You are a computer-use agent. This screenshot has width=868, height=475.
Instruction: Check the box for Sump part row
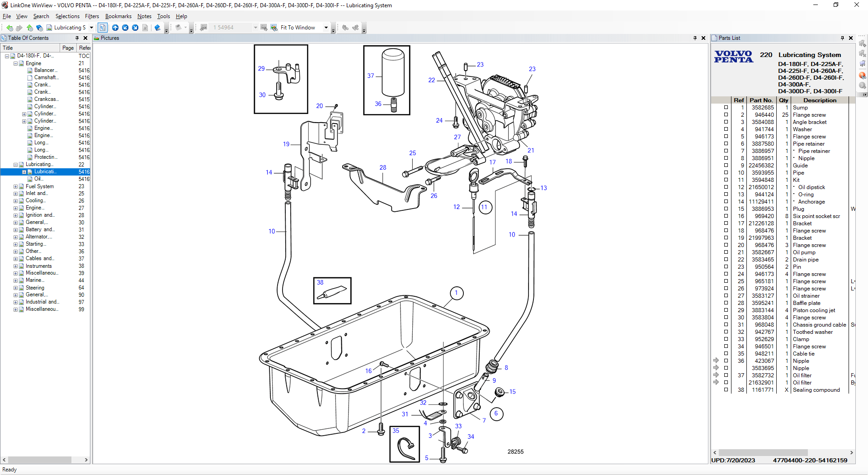click(726, 108)
